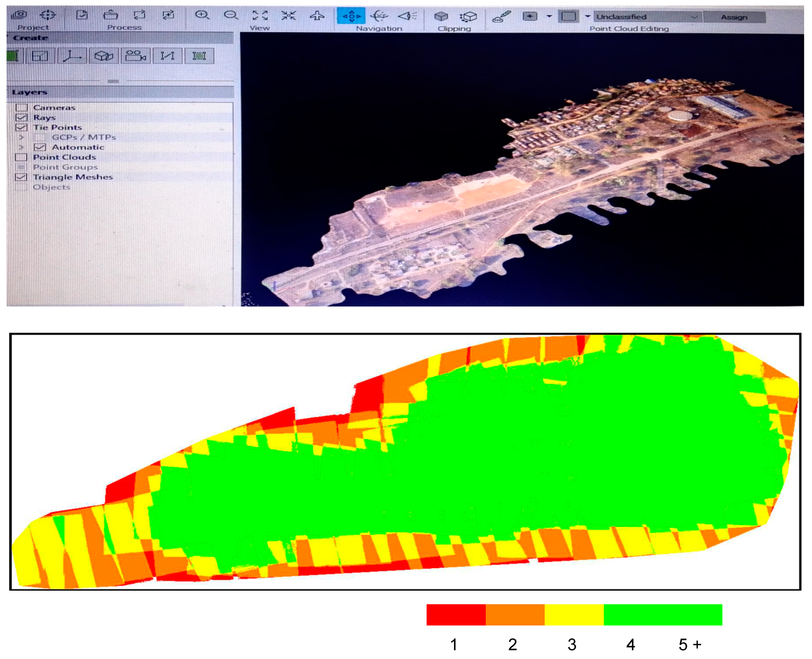Click the red swatch in overlap legend
Viewport: 812px width, 659px height.
coord(456,615)
